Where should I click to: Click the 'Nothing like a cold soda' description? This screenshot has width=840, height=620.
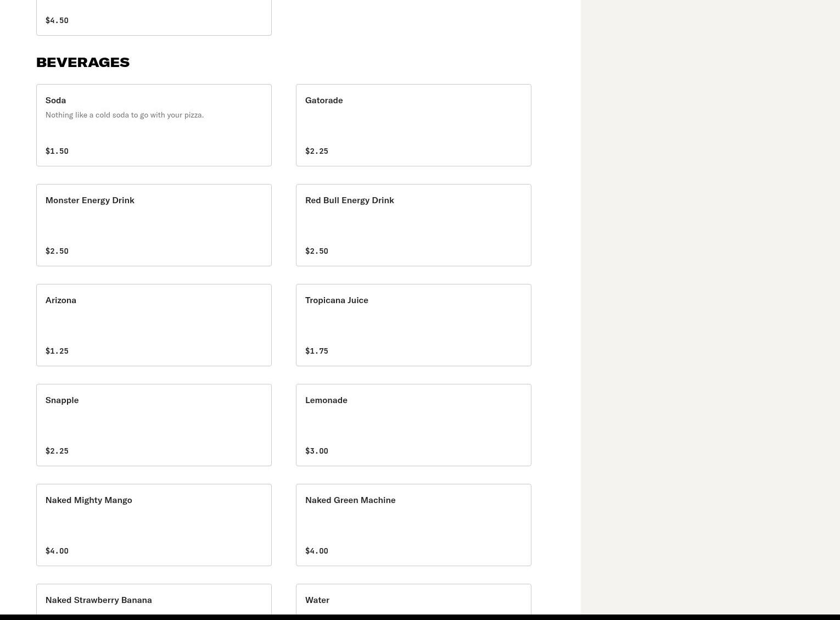tap(125, 115)
